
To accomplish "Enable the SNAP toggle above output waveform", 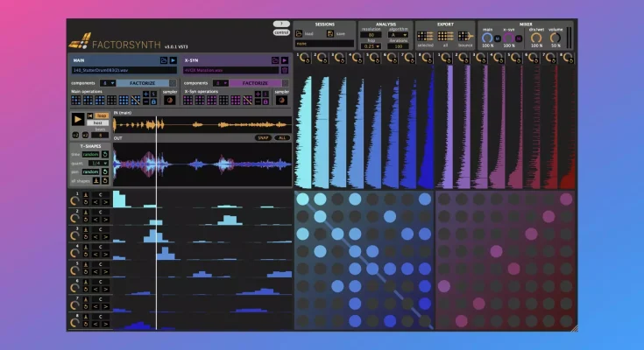I will pos(263,137).
